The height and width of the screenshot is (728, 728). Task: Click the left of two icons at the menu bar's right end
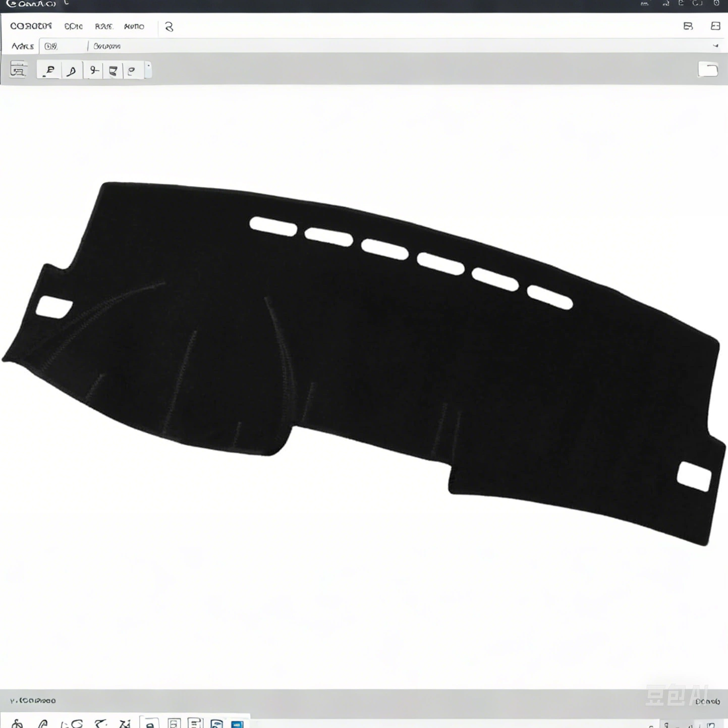(x=688, y=26)
